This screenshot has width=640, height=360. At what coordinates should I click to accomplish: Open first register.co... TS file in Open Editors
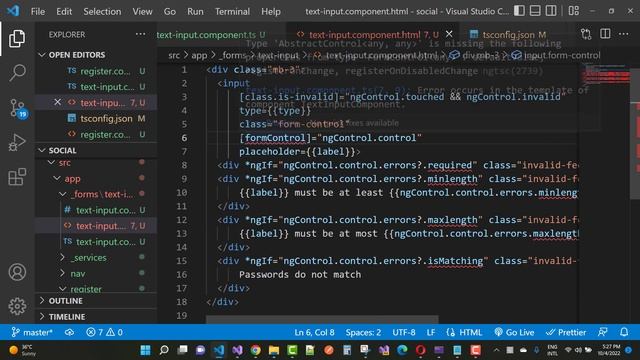(96, 71)
